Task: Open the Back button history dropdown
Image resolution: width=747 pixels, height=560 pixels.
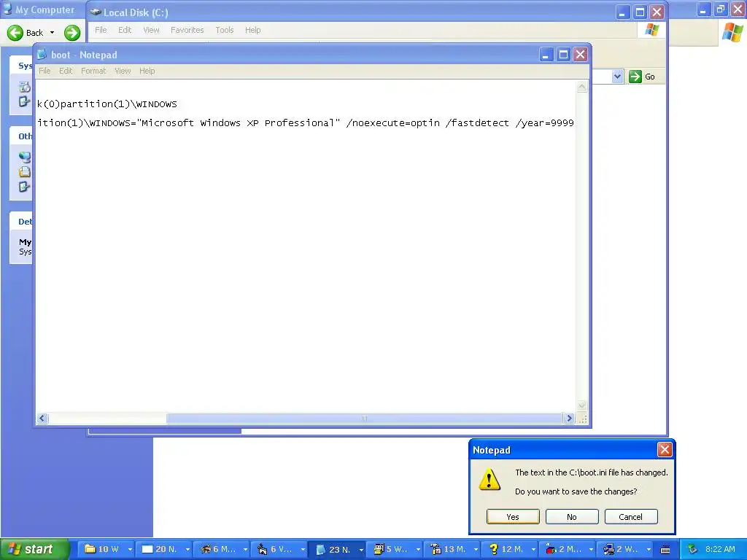Action: tap(52, 32)
